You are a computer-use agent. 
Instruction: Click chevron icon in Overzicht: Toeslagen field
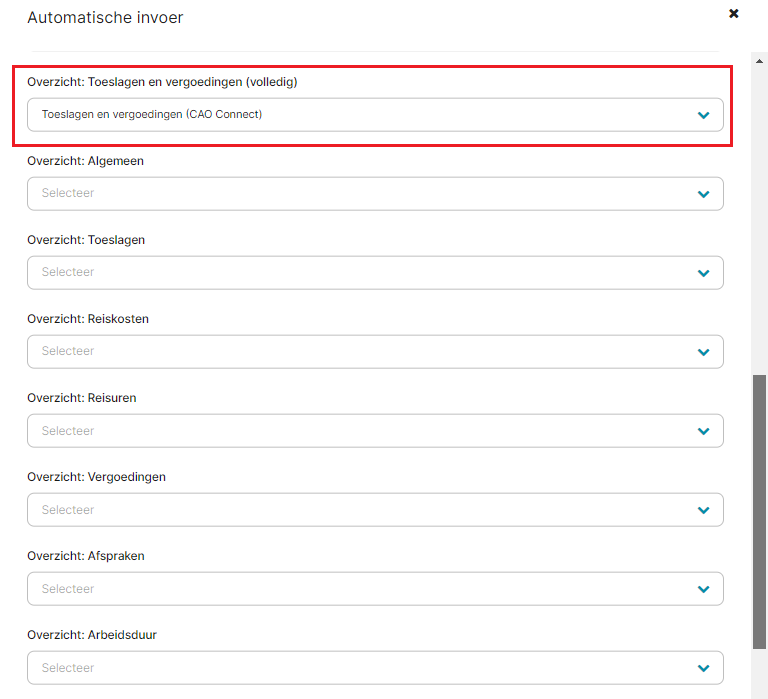click(x=703, y=273)
